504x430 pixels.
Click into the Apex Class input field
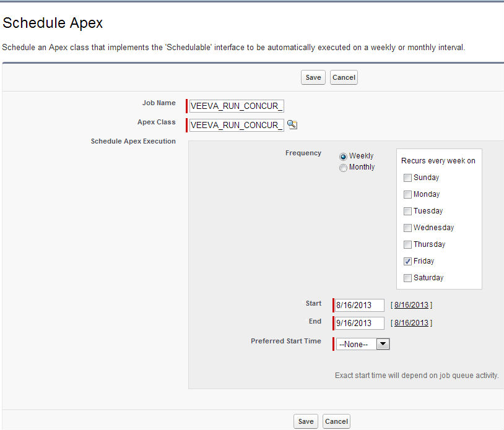pos(237,125)
